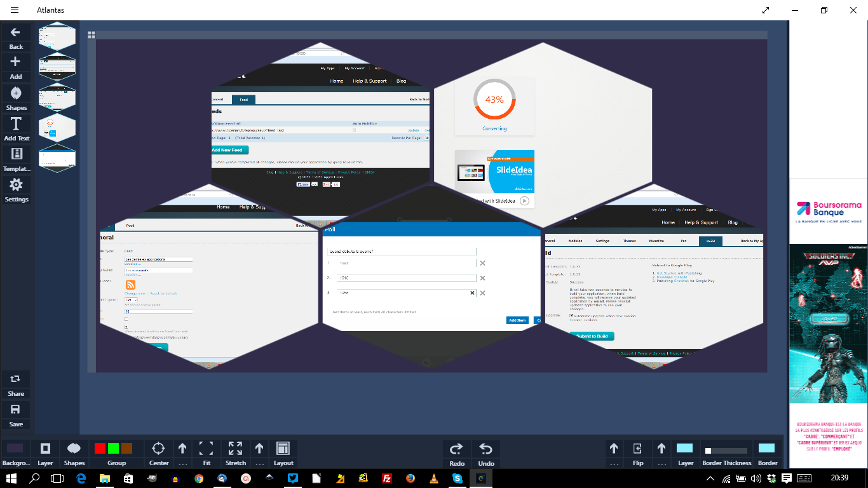
Task: Click the Add plus icon
Action: click(x=16, y=62)
